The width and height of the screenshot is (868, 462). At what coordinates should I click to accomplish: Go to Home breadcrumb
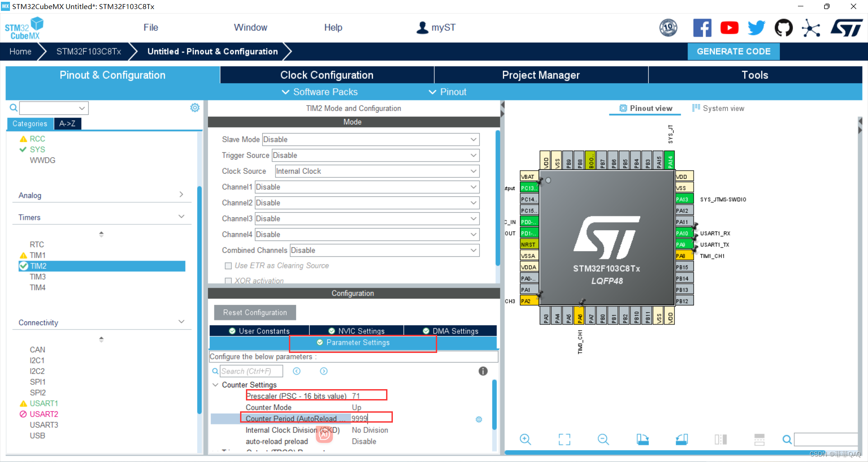coord(20,52)
